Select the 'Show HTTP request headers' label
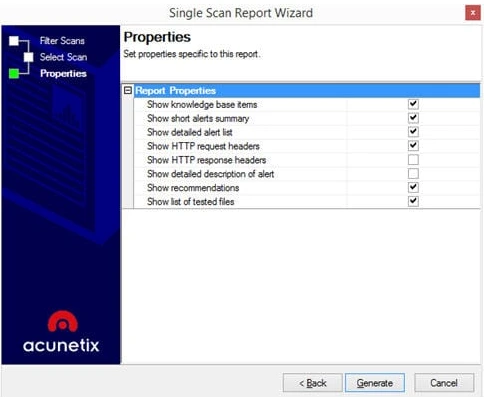This screenshot has width=484, height=397. (x=203, y=146)
